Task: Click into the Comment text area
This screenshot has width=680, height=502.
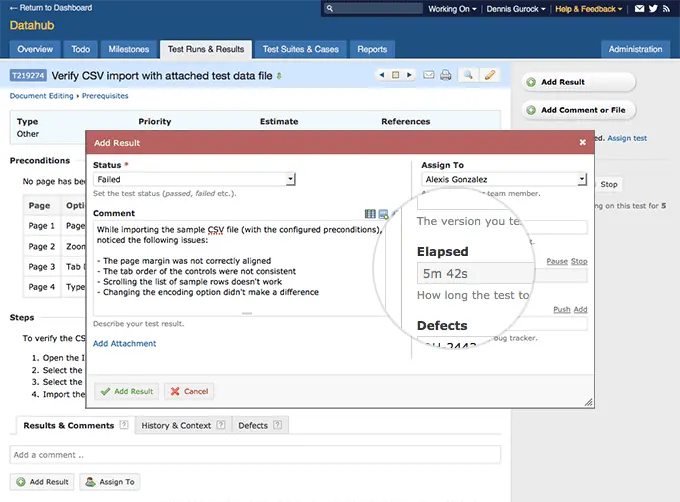Action: coord(239,267)
